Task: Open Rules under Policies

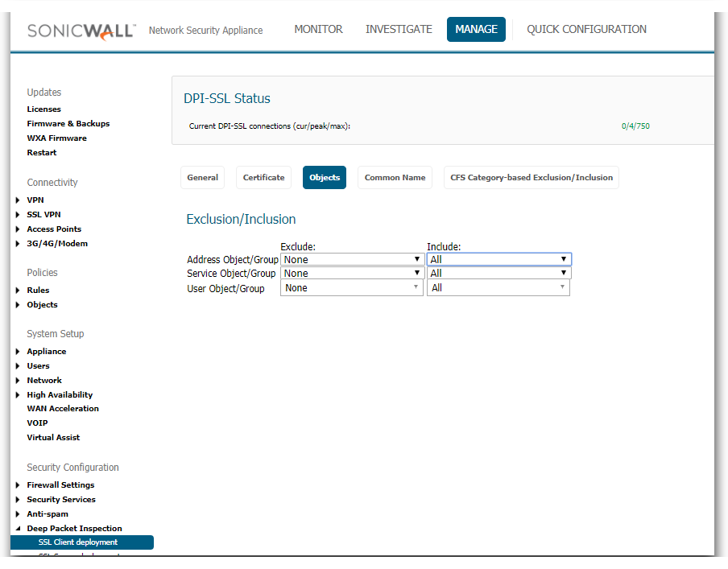Action: [38, 290]
